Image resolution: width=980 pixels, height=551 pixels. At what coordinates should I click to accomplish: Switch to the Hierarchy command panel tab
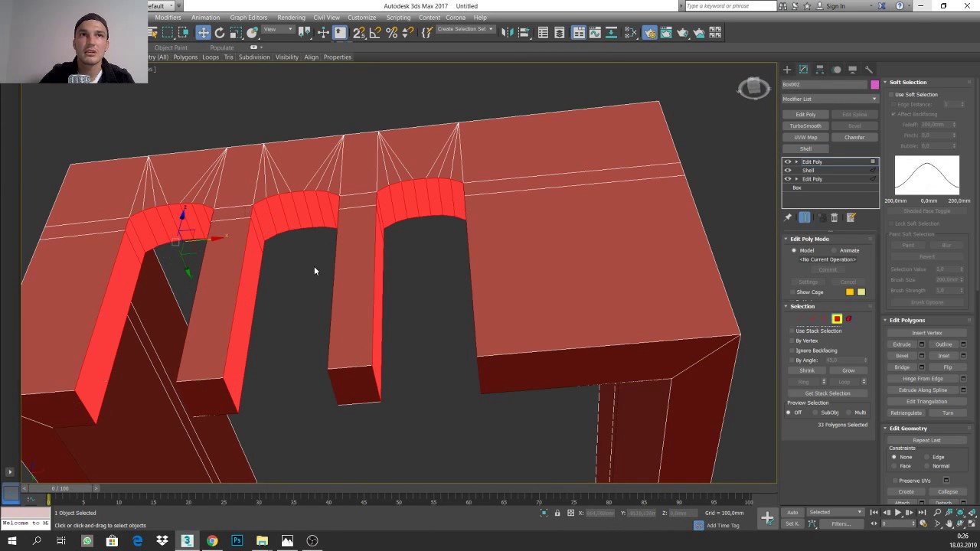tap(820, 70)
